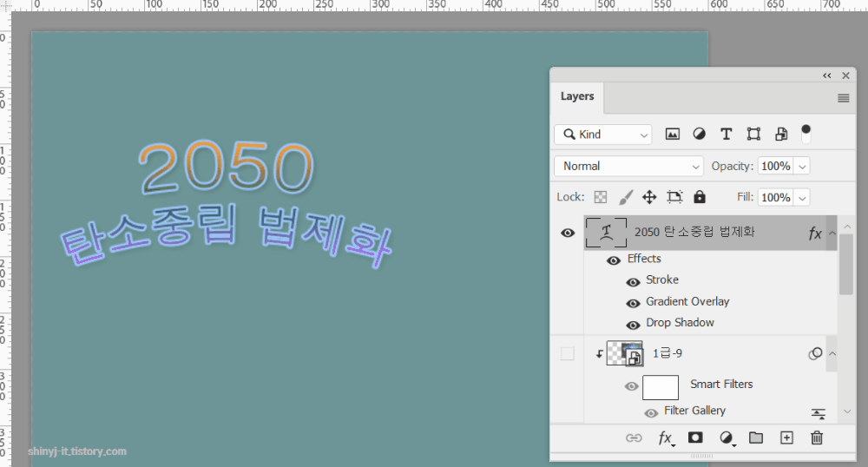Create new fill or adjustment layer

pos(727,438)
